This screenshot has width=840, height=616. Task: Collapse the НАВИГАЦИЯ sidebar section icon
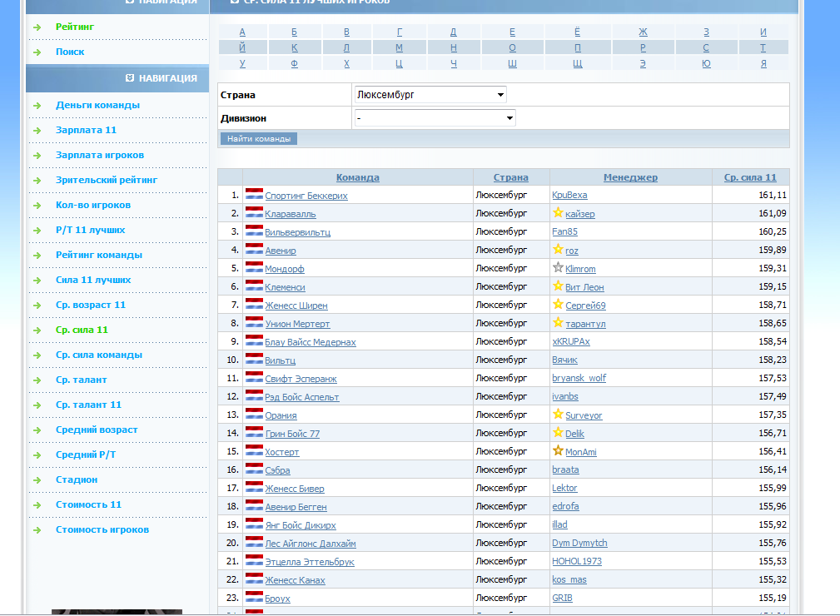point(129,78)
